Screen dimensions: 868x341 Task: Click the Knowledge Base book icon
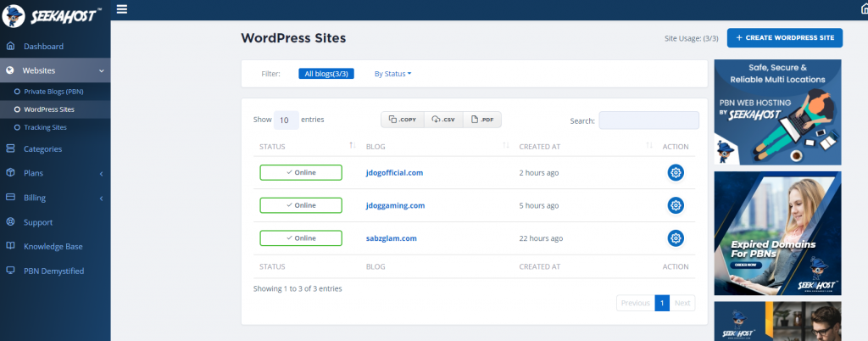pyautogui.click(x=10, y=246)
